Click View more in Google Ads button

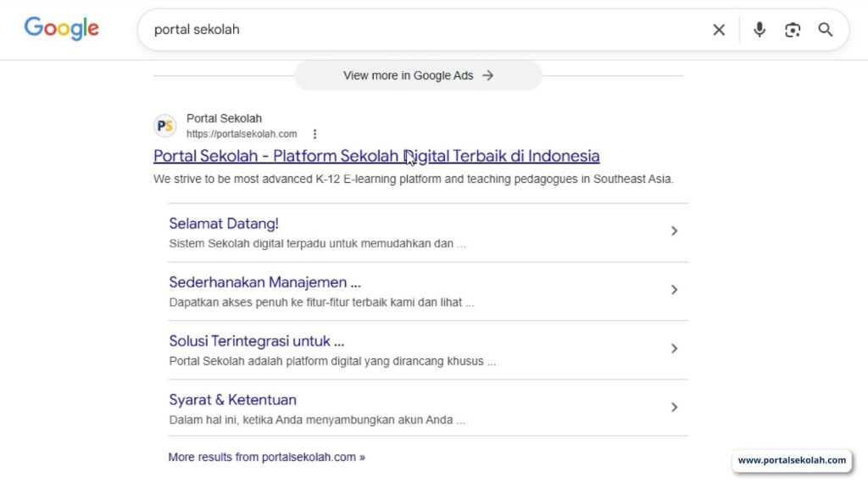point(409,75)
